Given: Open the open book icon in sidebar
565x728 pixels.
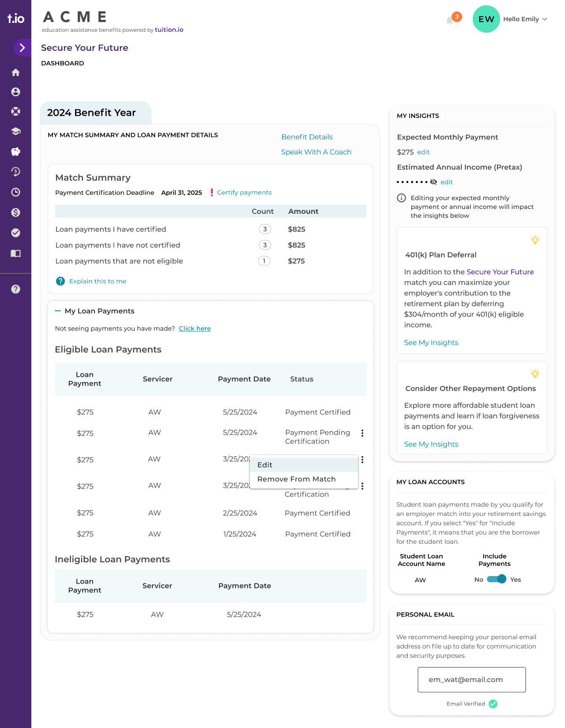Looking at the screenshot, I should (16, 254).
